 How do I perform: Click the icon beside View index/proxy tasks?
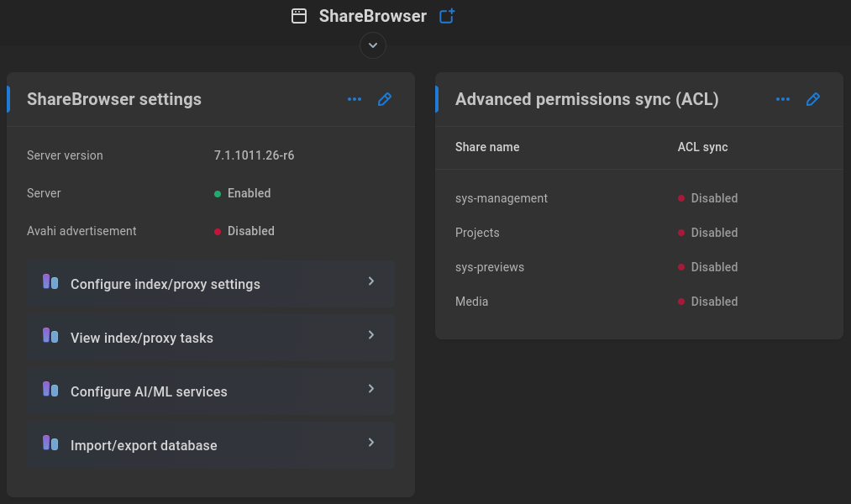(50, 335)
